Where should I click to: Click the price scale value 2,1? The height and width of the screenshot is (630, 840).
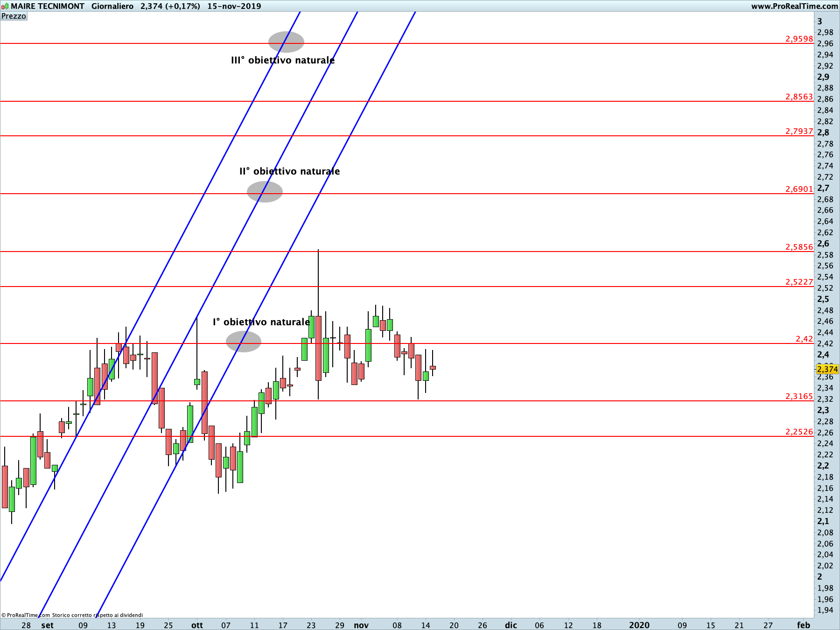tap(823, 521)
